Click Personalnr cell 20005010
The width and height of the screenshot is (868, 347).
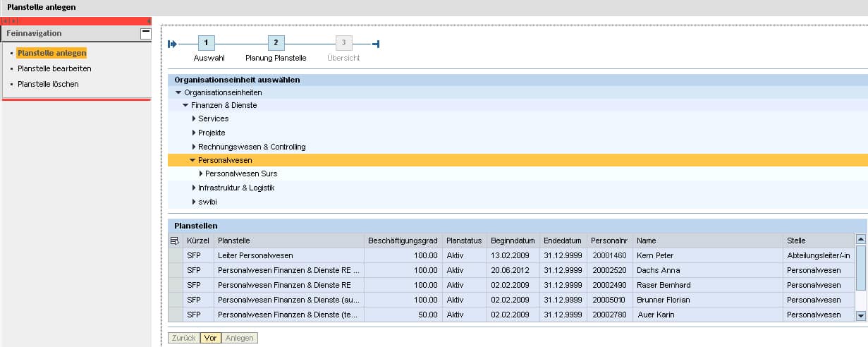(610, 300)
